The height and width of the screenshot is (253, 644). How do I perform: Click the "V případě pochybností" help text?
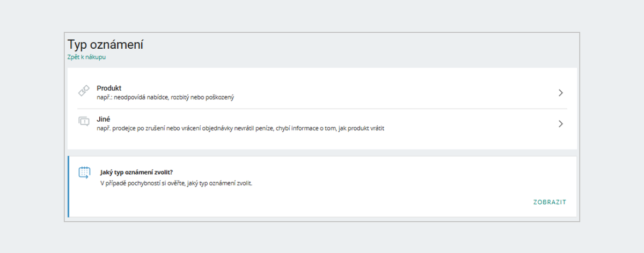176,183
